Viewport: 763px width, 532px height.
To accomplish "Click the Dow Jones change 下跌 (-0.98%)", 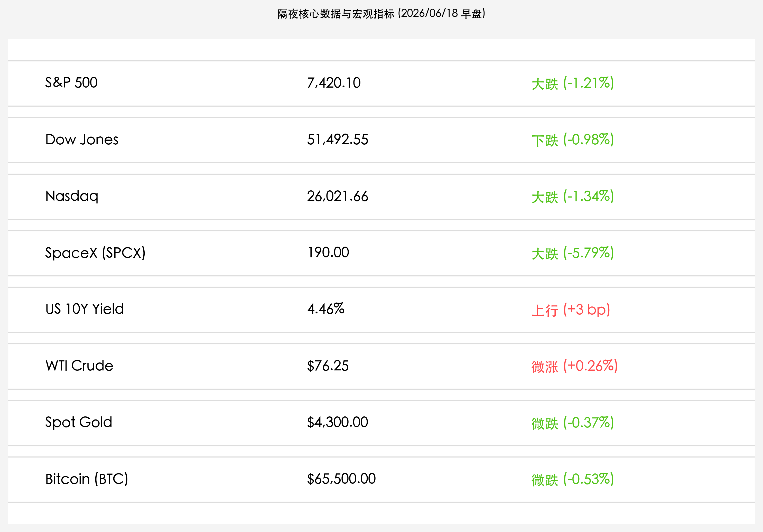I will tap(573, 139).
